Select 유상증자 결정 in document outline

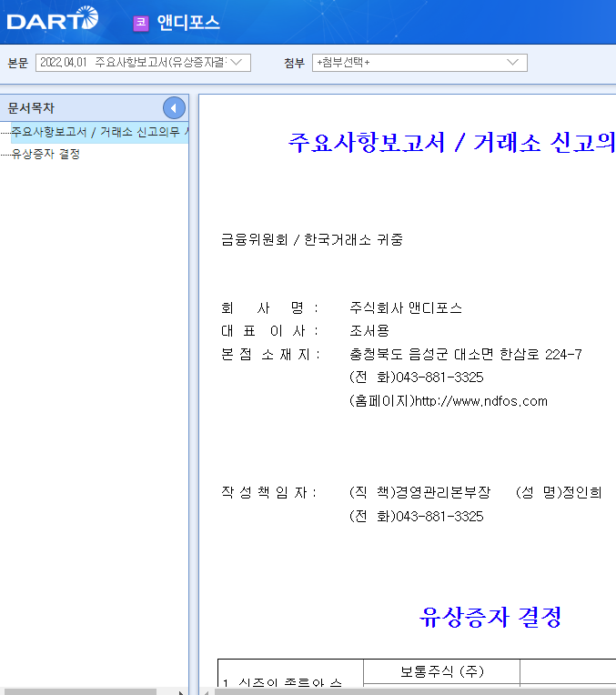tap(45, 154)
